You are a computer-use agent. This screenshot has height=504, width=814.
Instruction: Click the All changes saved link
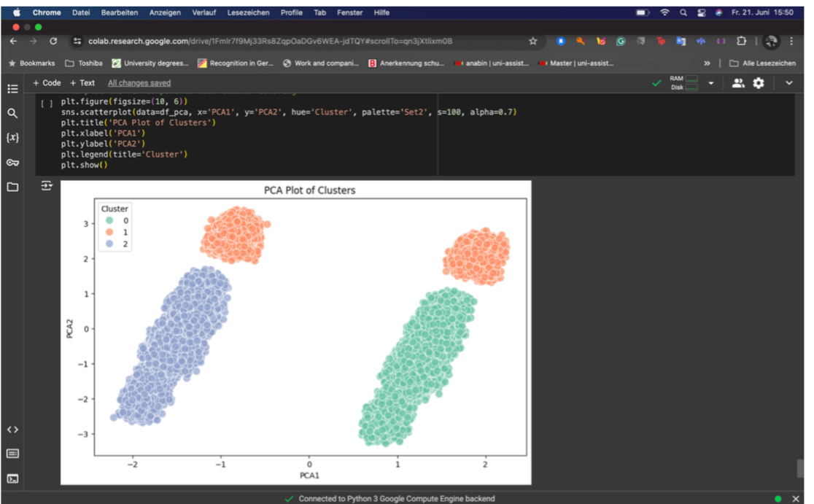139,83
